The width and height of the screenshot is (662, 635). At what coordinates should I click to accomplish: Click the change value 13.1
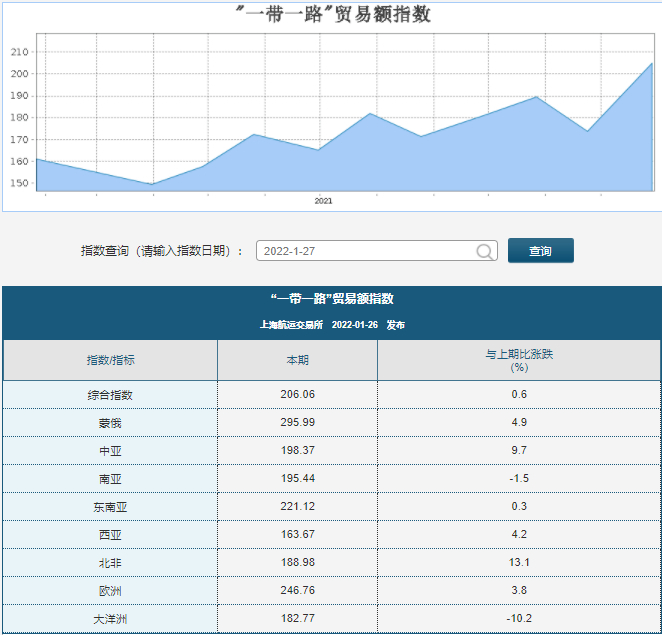tap(519, 562)
